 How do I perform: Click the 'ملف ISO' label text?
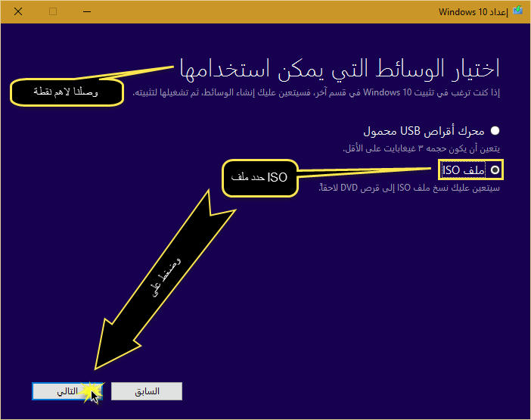464,170
